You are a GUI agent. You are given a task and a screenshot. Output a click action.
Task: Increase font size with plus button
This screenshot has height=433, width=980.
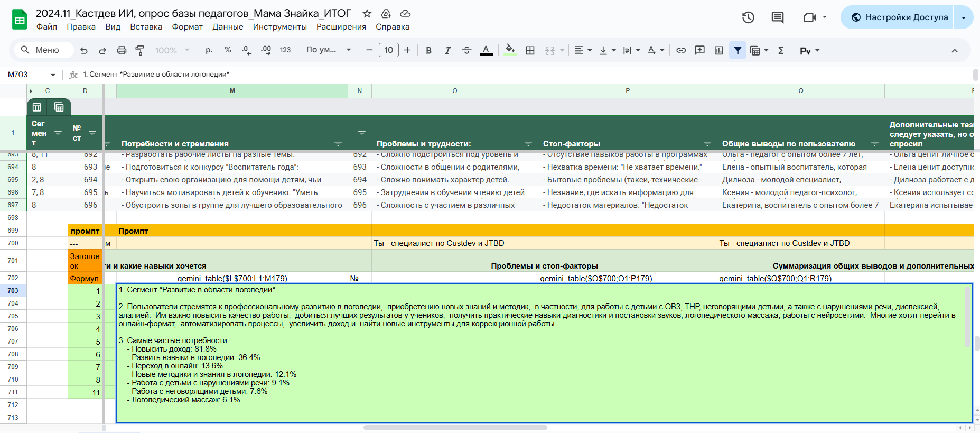click(x=407, y=50)
